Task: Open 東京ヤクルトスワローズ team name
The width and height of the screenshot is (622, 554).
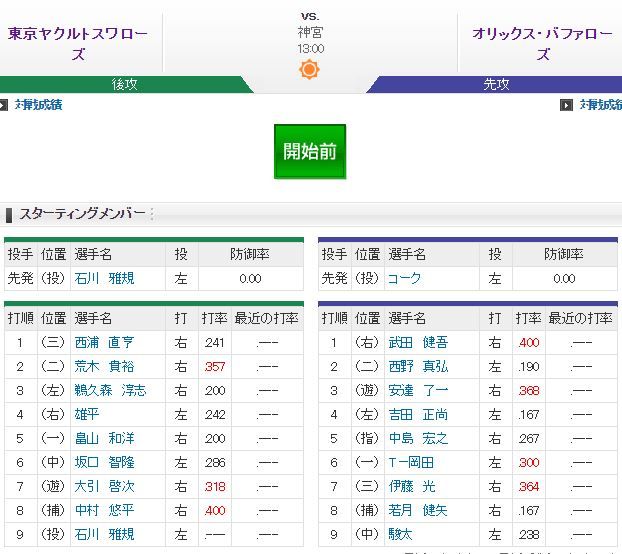Action: click(x=78, y=43)
